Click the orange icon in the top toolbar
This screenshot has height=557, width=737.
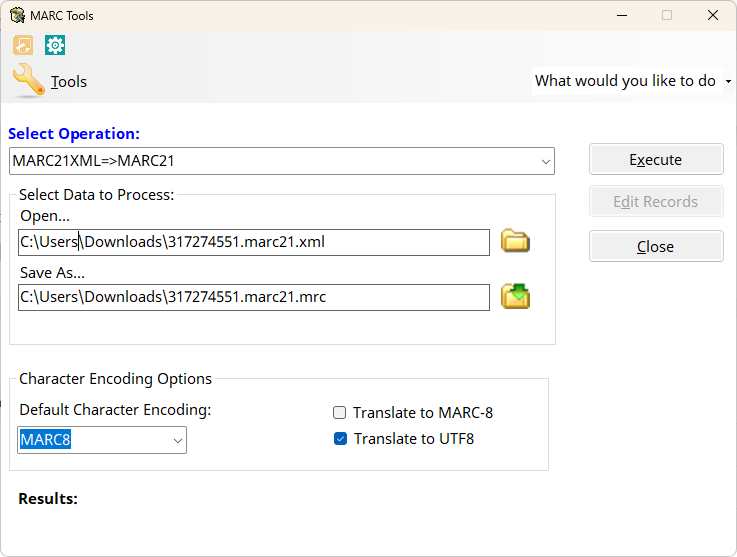[23, 45]
